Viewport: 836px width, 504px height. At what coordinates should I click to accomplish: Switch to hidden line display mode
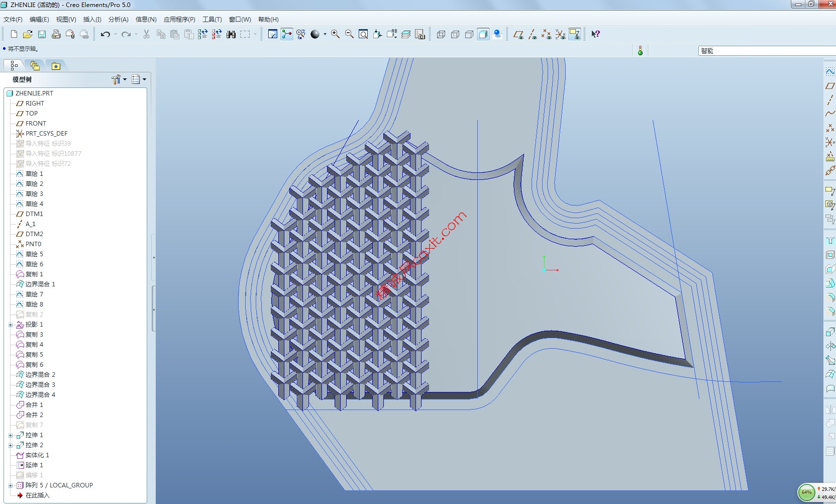pyautogui.click(x=455, y=34)
